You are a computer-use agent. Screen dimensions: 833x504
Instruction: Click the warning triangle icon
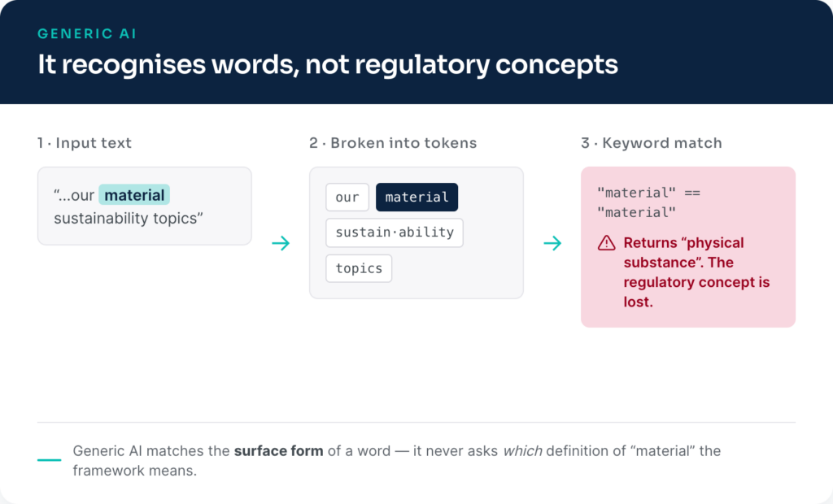tap(606, 243)
